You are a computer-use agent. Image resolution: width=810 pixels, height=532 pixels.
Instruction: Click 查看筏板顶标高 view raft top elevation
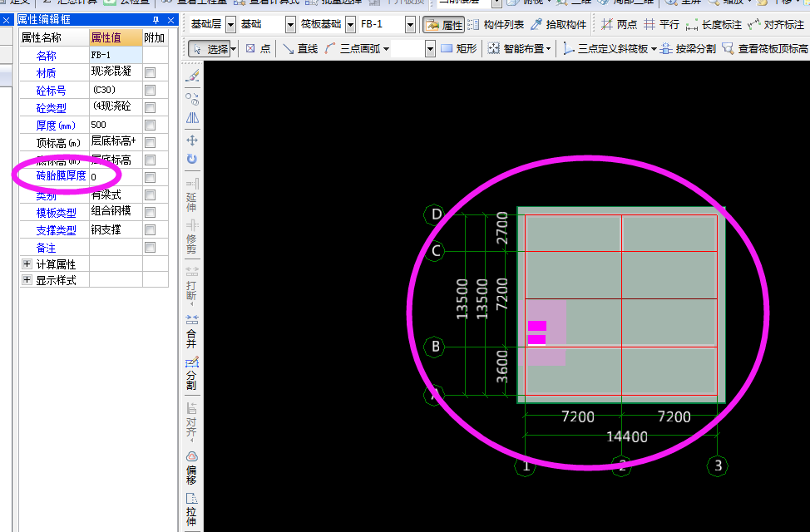pos(765,48)
